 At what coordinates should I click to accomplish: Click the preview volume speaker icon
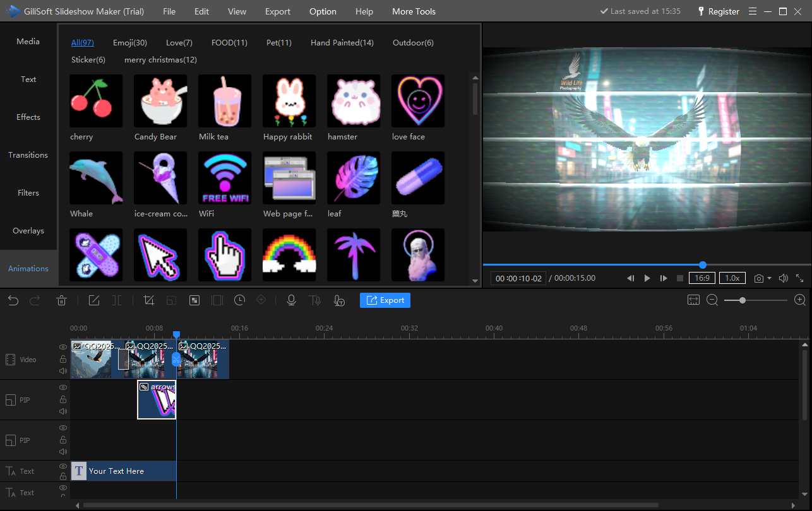click(x=784, y=278)
